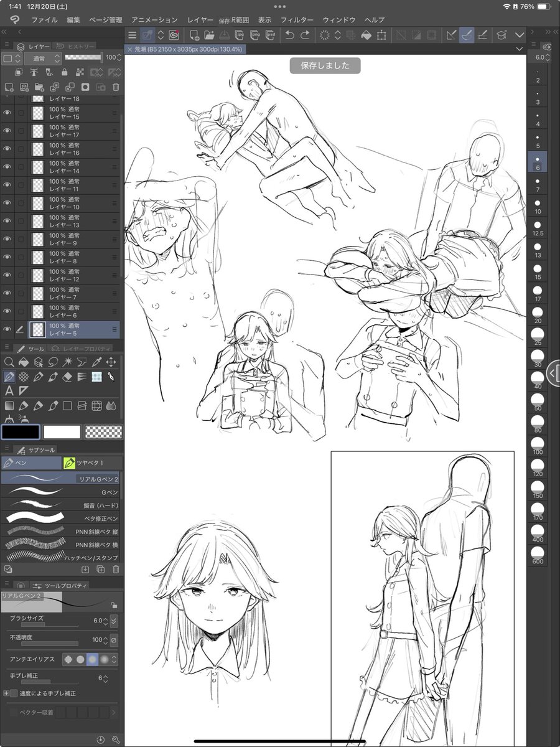Image resolution: width=560 pixels, height=747 pixels.
Task: Select the Operation object tool
Action: [38, 362]
